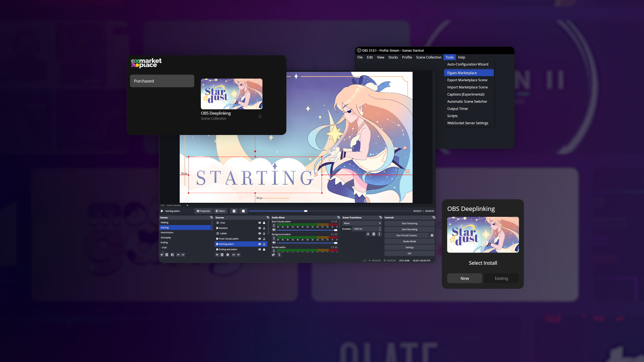Delete the selected scene using trash icon

167,255
